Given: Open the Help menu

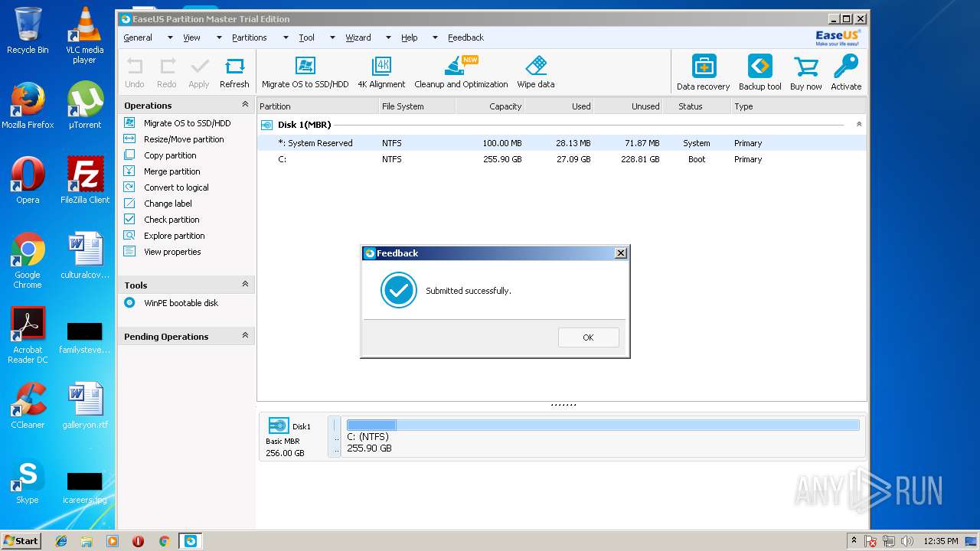Looking at the screenshot, I should click(x=410, y=37).
